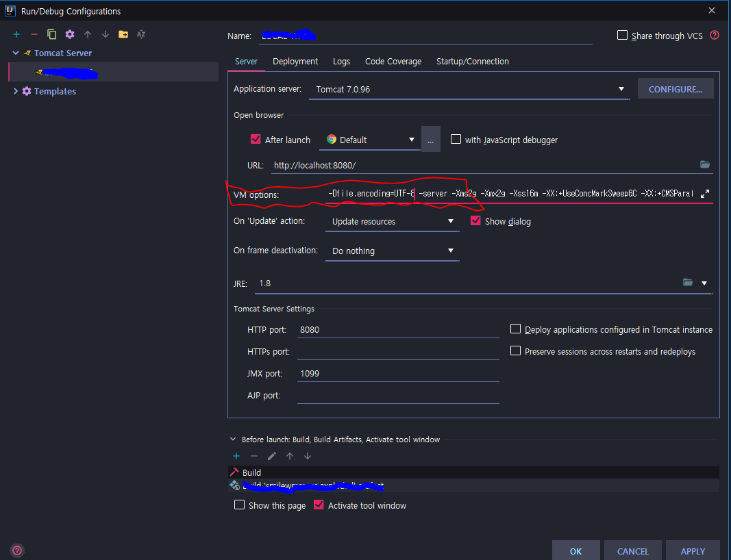Image resolution: width=731 pixels, height=560 pixels.
Task: Open help for Share through VCS
Action: (x=715, y=36)
